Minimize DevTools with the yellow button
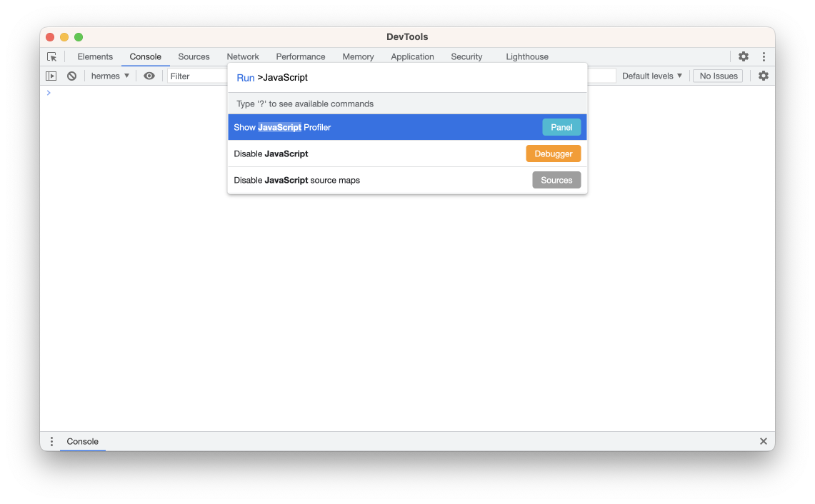 click(64, 37)
